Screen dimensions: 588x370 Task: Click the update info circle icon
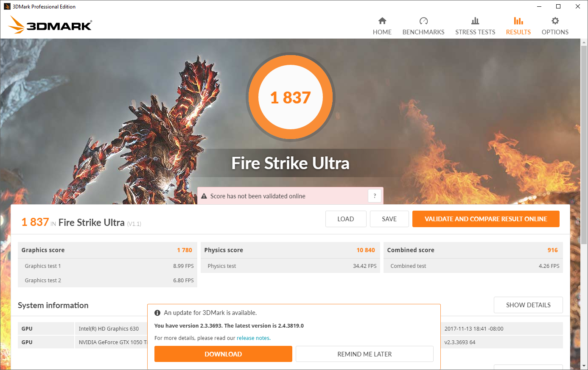(157, 313)
